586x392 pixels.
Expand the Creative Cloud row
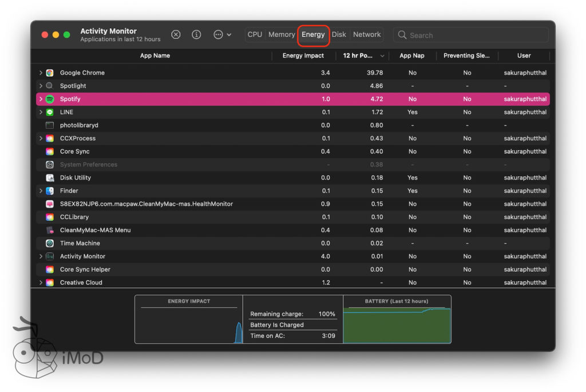pos(41,283)
